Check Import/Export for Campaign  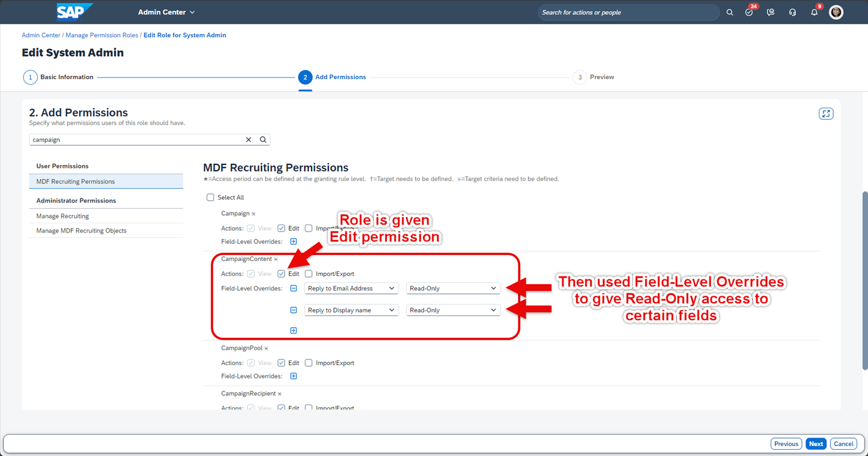[309, 229]
